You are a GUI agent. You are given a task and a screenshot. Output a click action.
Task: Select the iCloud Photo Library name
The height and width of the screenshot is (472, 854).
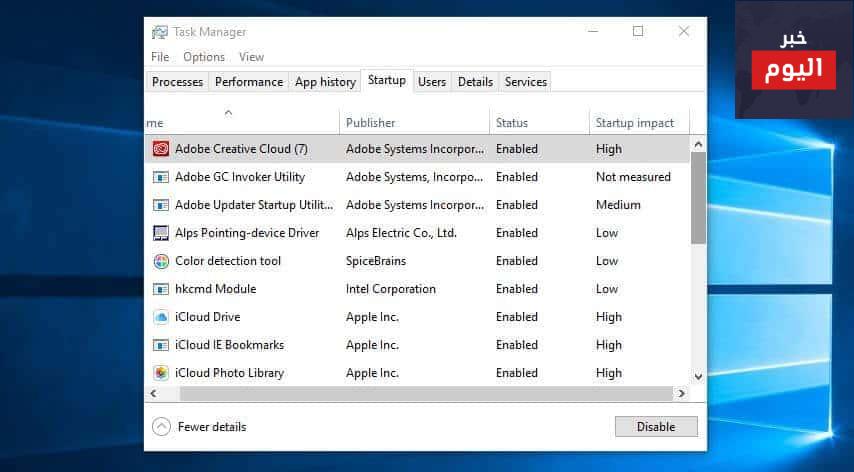coord(229,373)
